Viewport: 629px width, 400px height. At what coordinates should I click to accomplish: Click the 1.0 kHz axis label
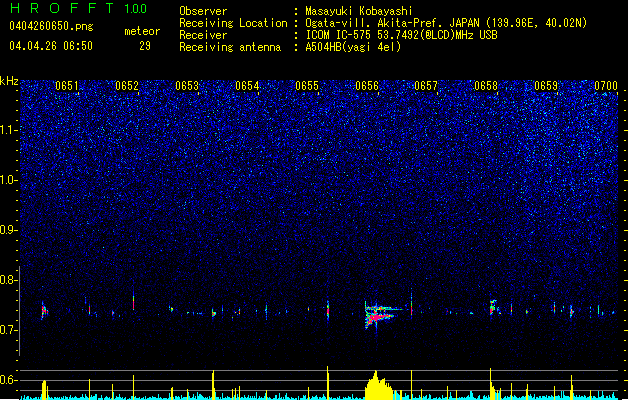(9, 180)
